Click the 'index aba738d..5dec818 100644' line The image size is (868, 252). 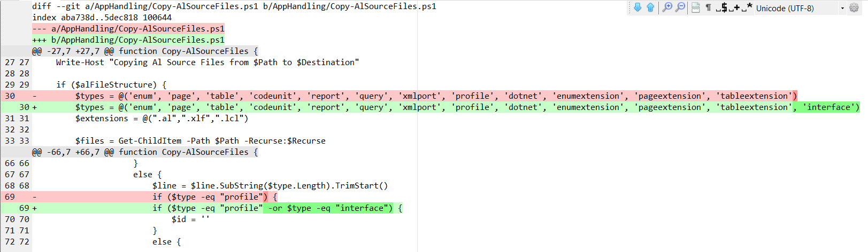[102, 18]
